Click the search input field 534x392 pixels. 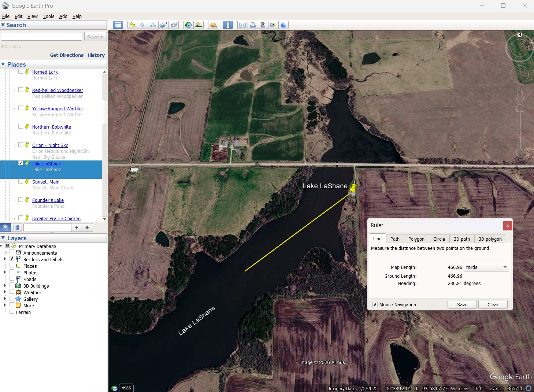click(41, 37)
